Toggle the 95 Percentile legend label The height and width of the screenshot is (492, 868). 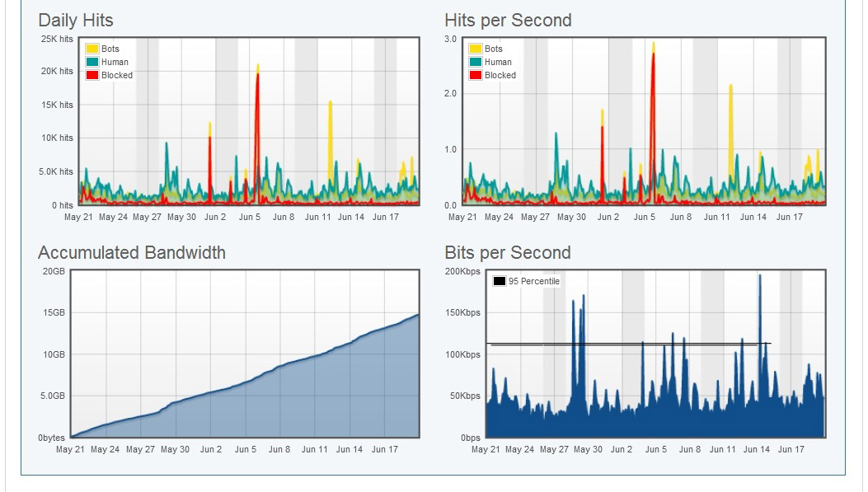point(533,282)
